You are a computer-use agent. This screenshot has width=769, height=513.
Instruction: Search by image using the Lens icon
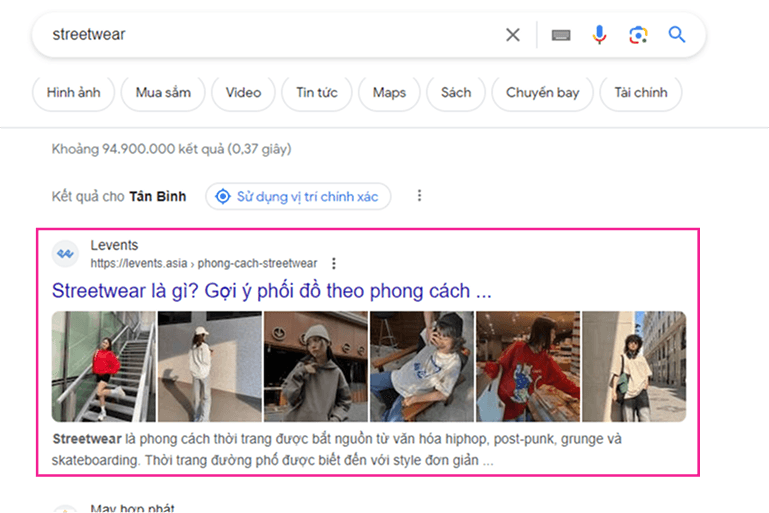click(638, 35)
